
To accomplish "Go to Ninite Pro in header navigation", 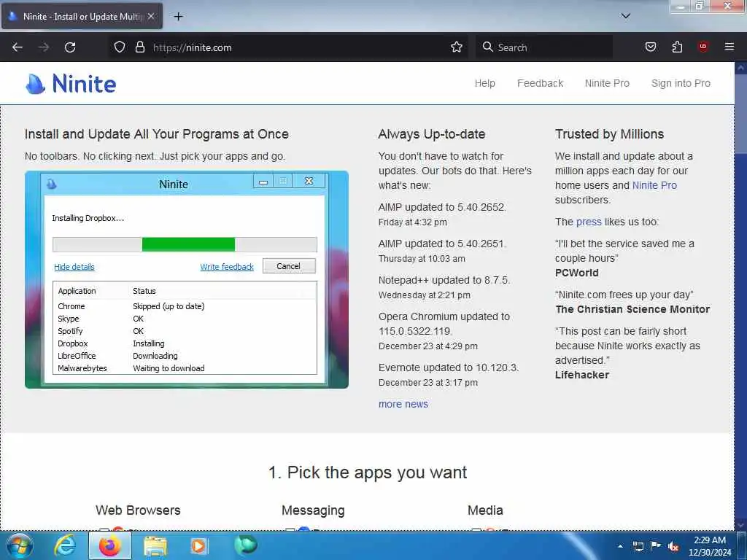I will point(607,83).
